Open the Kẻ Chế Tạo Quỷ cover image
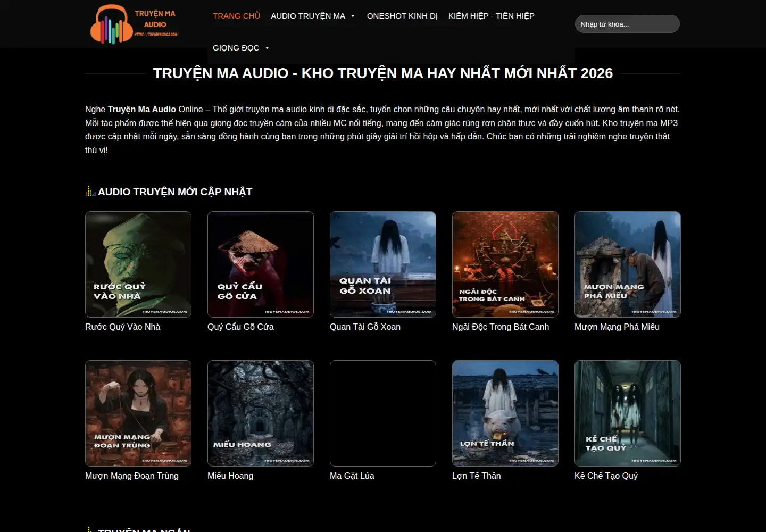The height and width of the screenshot is (532, 766). (x=628, y=413)
